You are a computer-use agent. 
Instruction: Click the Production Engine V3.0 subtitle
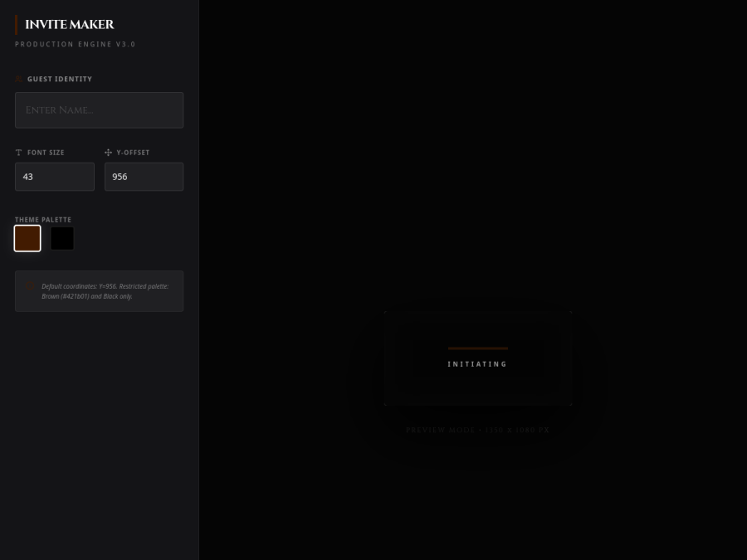tap(76, 44)
